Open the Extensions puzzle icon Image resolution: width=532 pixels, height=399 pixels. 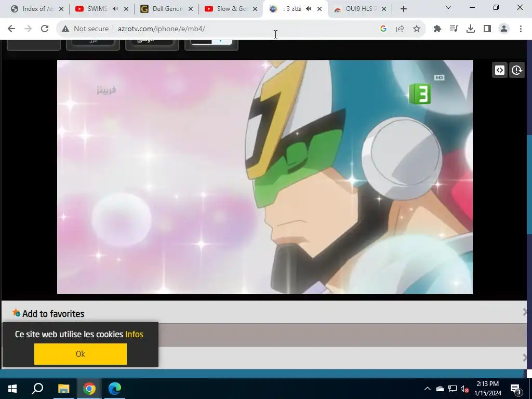coord(437,29)
